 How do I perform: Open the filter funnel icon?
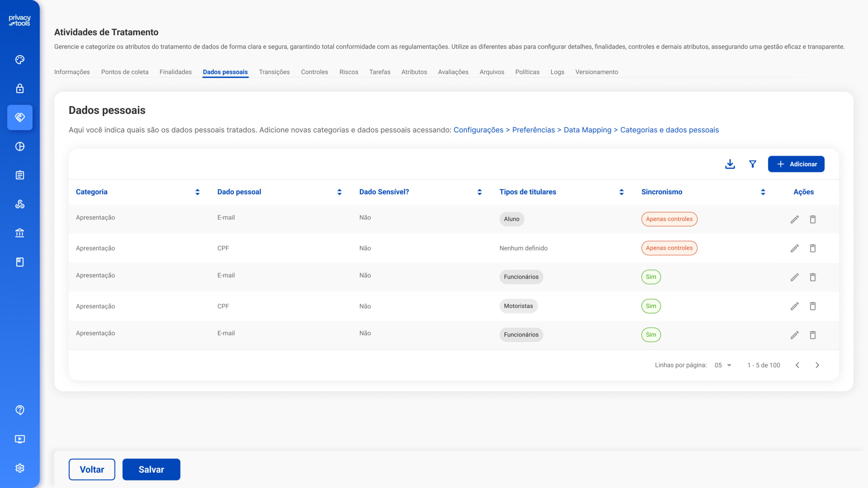click(752, 164)
